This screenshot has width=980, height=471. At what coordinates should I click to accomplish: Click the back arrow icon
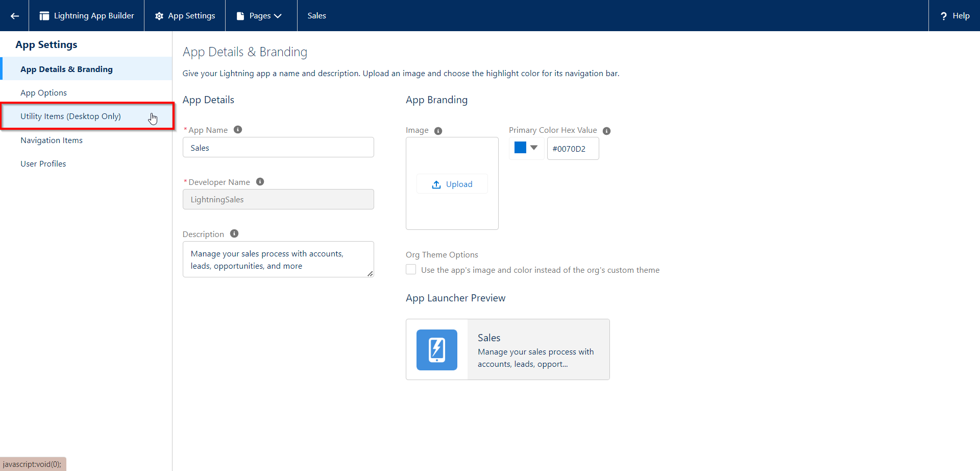tap(15, 16)
